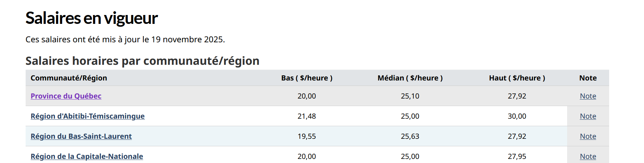Click the Médian ( $/heure ) column header
The width and height of the screenshot is (644, 163).
(x=410, y=78)
